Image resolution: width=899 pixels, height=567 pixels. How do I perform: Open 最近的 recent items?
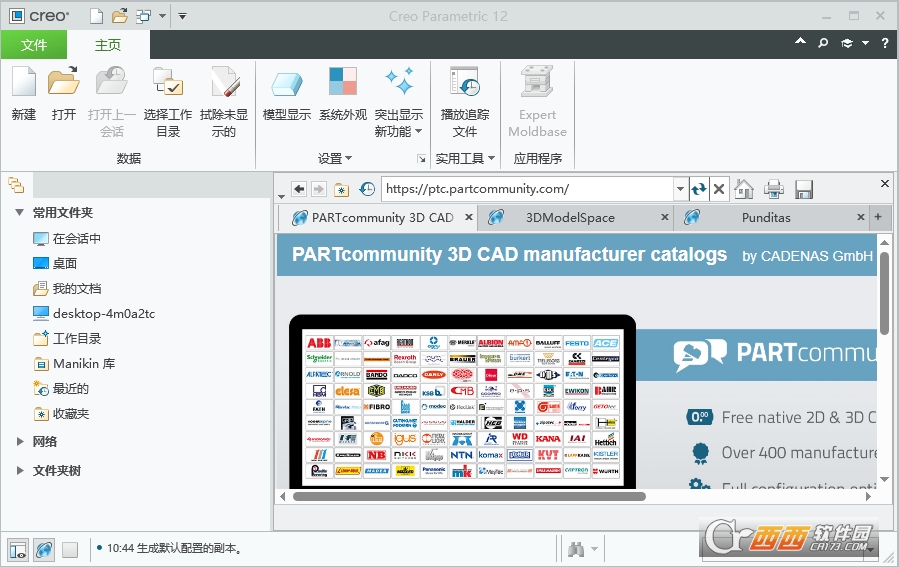click(61, 389)
